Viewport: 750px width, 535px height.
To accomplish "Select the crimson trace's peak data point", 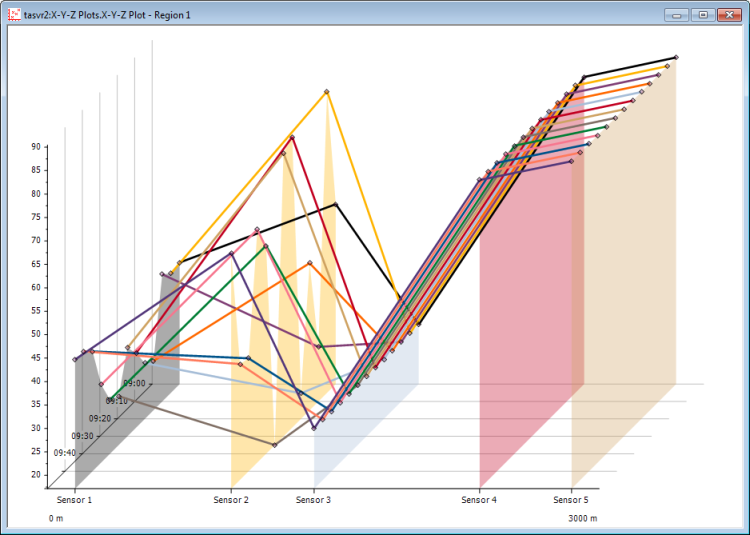I will pos(292,137).
